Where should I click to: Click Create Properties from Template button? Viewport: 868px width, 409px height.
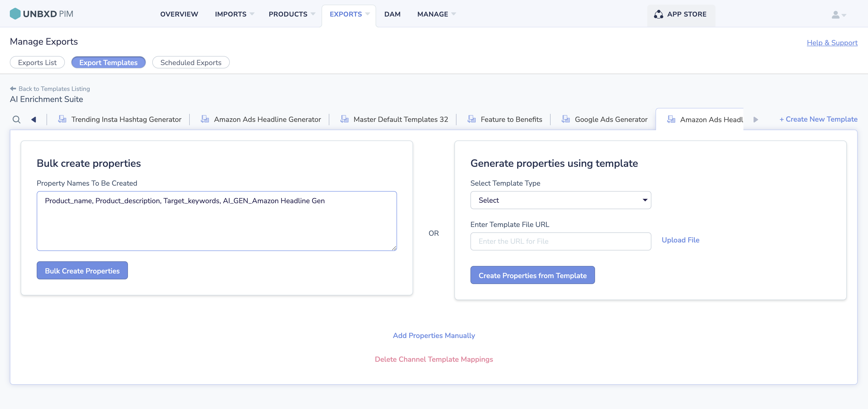(532, 275)
